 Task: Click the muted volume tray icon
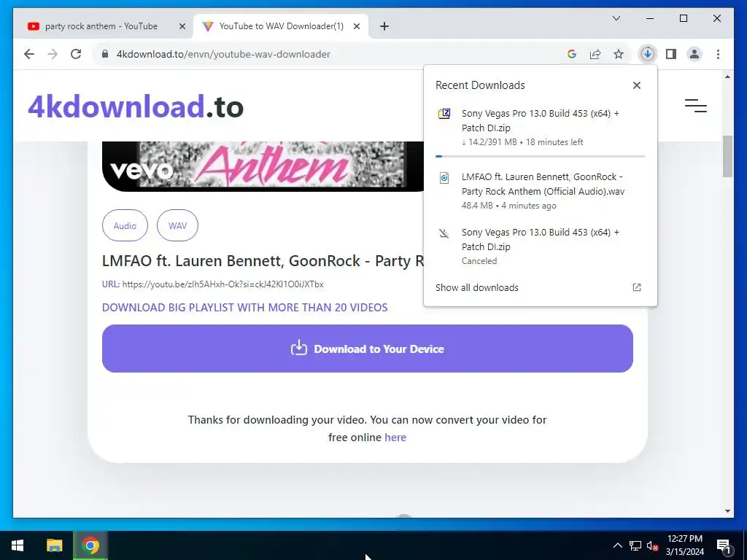652,545
